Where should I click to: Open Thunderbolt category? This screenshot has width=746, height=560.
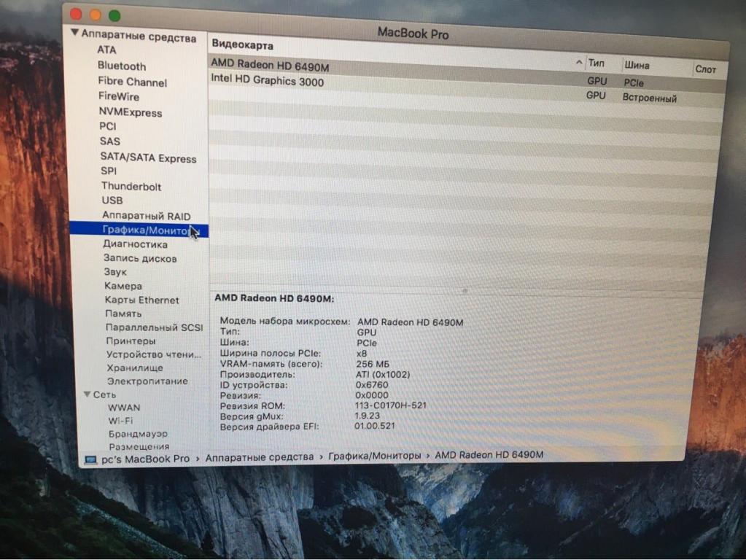[x=131, y=187]
